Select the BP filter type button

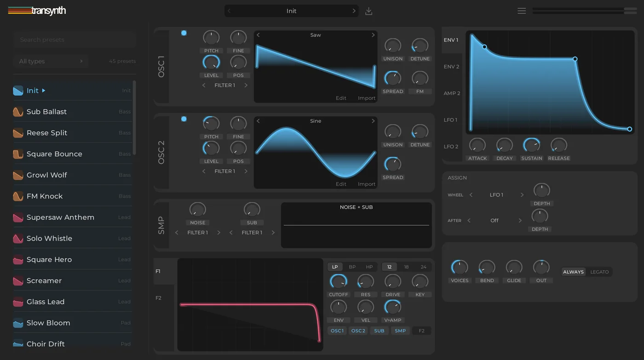[352, 267]
